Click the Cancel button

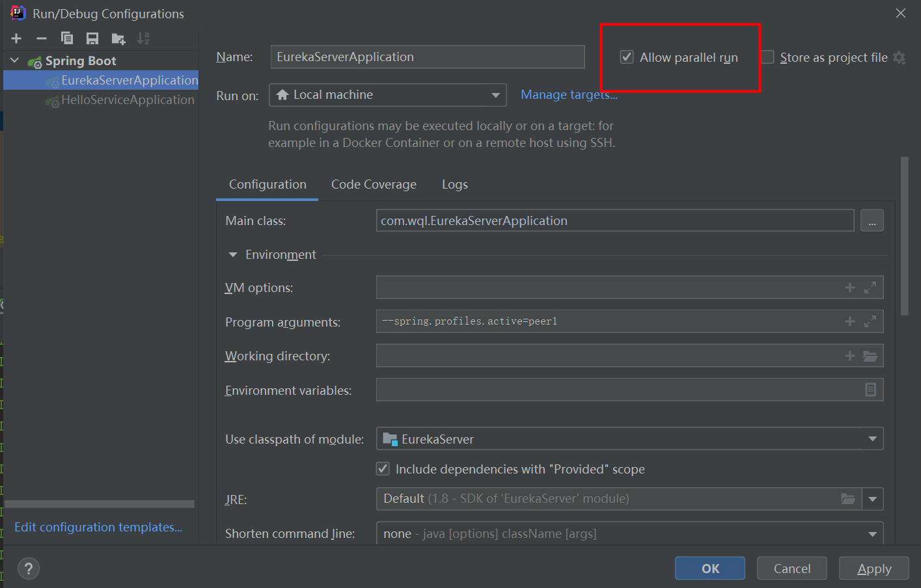(792, 568)
